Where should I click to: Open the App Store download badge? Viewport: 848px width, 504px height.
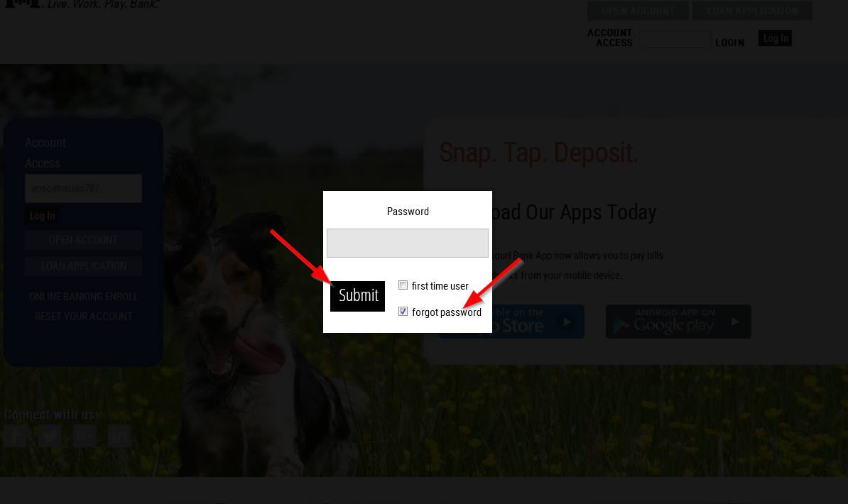(x=511, y=322)
